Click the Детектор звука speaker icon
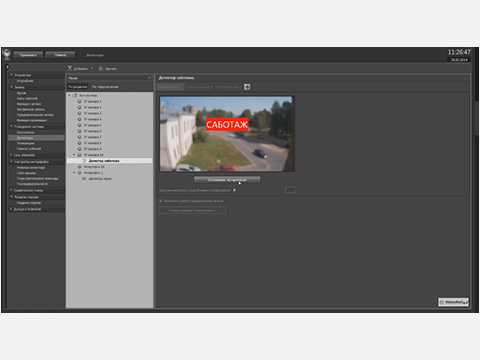This screenshot has width=480, height=360. (84, 179)
